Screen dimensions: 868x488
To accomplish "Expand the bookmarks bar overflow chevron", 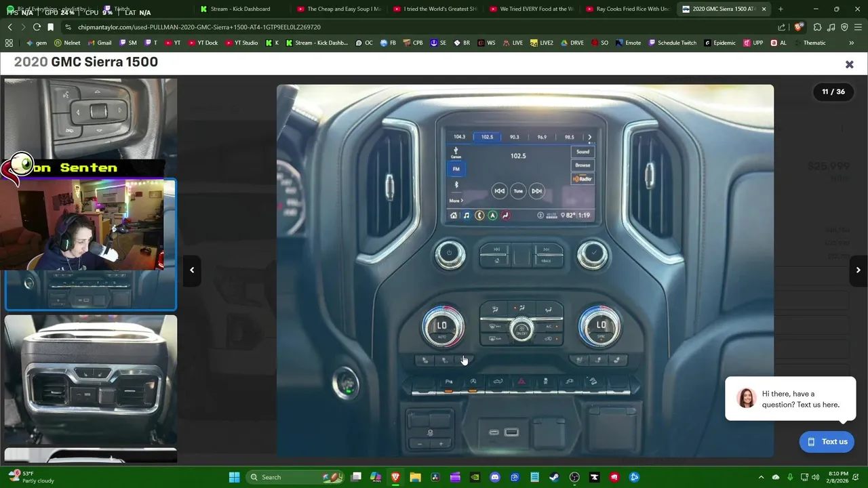I will click(851, 43).
